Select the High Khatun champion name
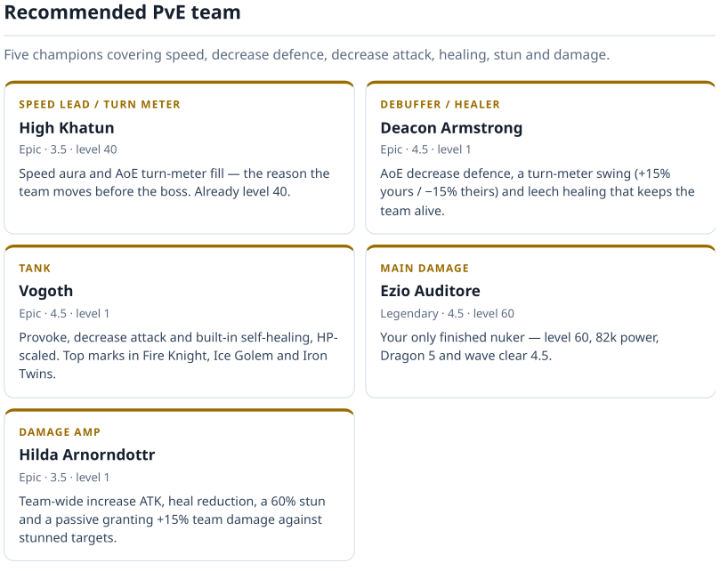Screen dimensions: 728x571 click(67, 127)
